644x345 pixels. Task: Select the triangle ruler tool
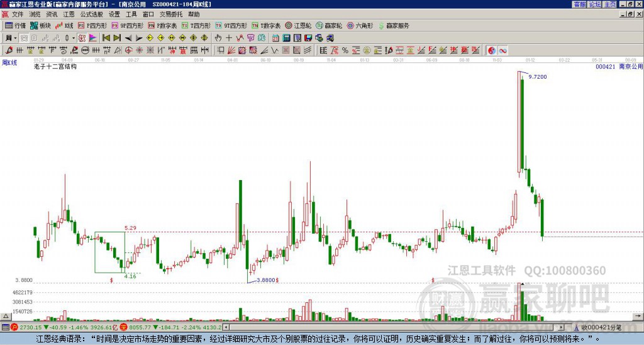click(118, 50)
